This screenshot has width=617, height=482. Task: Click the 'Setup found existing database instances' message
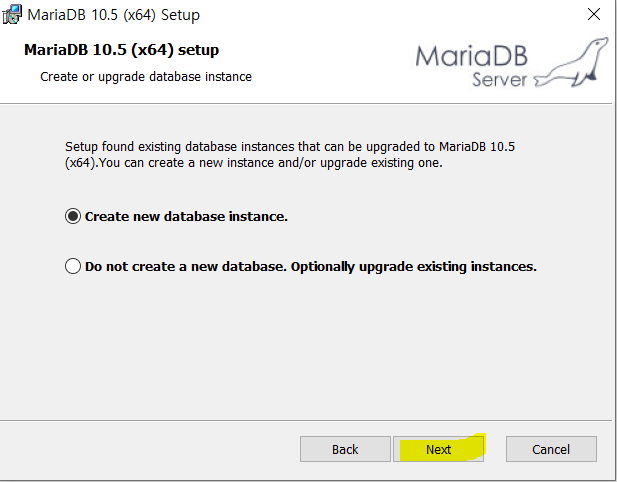coord(290,155)
